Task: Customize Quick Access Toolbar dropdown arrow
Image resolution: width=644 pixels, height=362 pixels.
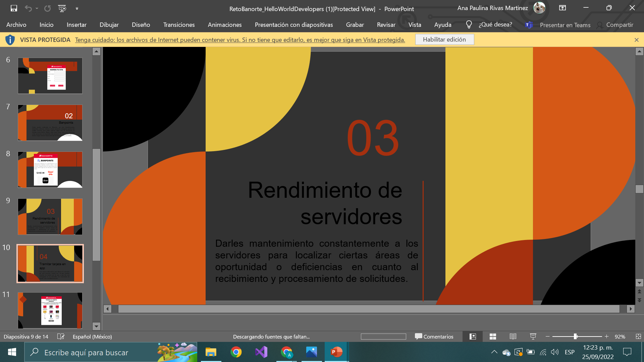Action: (x=77, y=8)
